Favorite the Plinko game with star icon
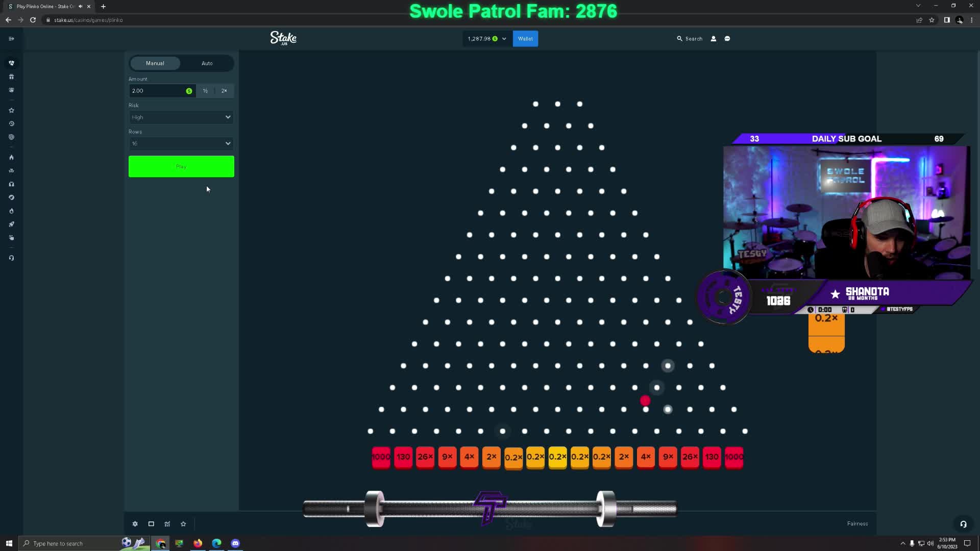 point(183,524)
